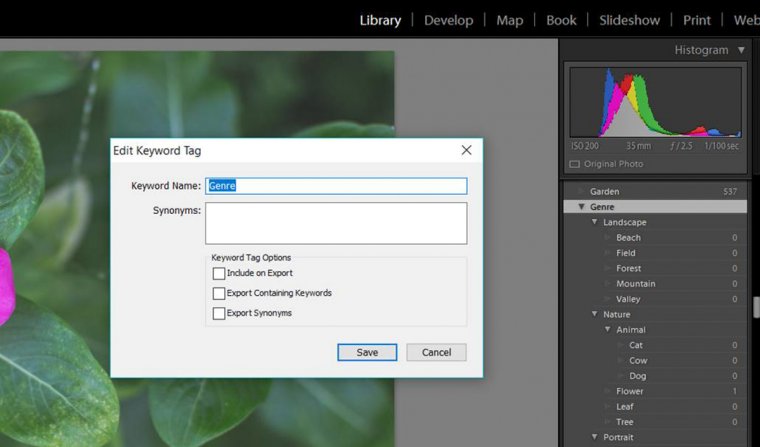760x447 pixels.
Task: Go to the Book module
Action: [561, 20]
